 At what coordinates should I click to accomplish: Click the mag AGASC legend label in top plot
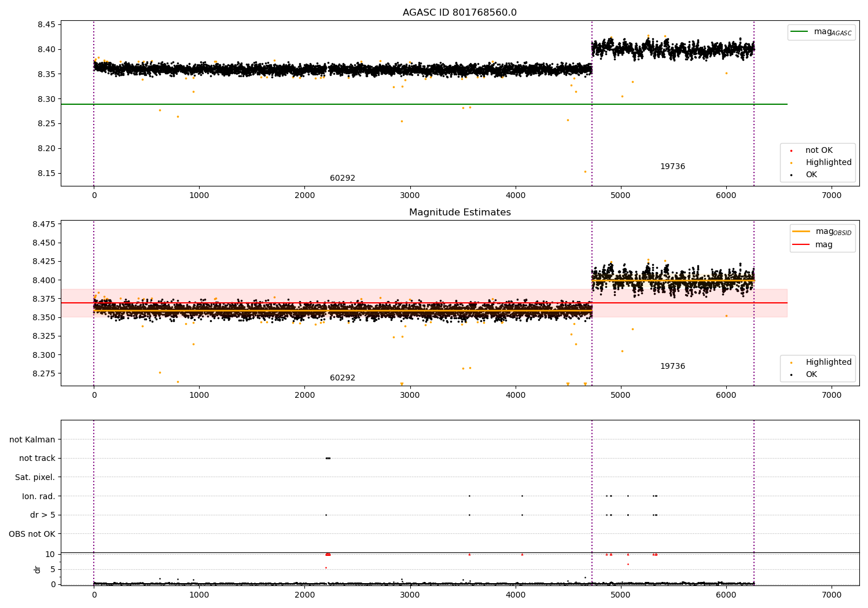tap(833, 32)
